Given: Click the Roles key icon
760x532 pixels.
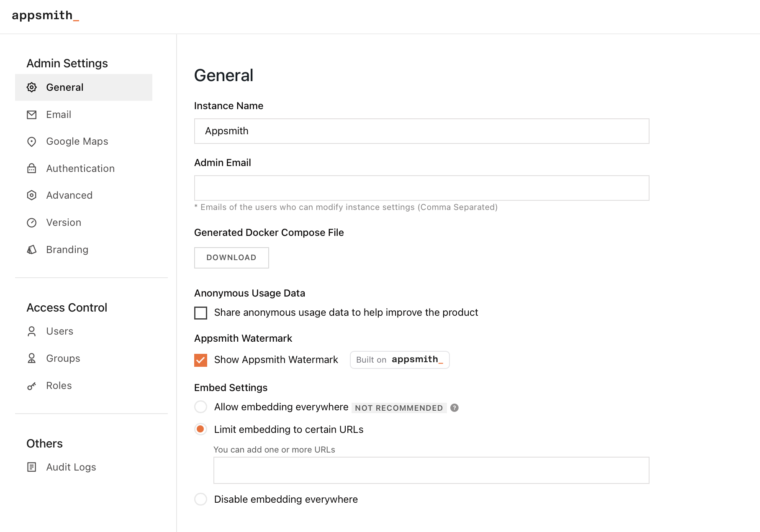Looking at the screenshot, I should click(32, 386).
